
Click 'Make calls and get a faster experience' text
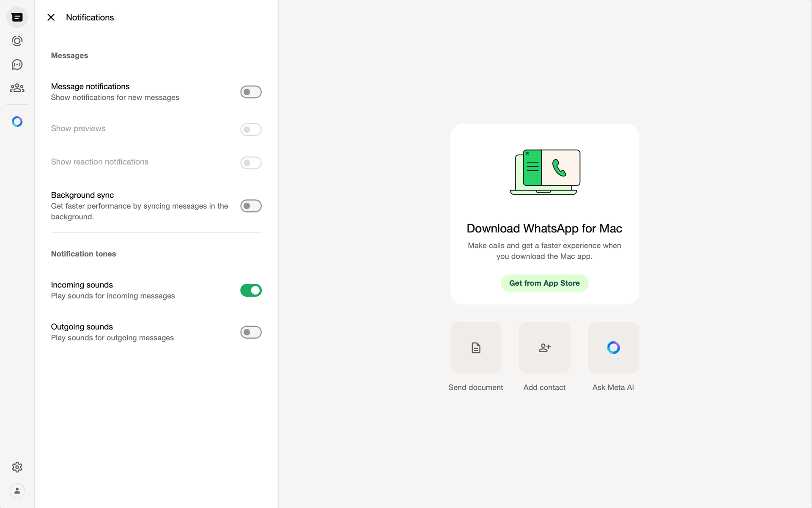(544, 251)
